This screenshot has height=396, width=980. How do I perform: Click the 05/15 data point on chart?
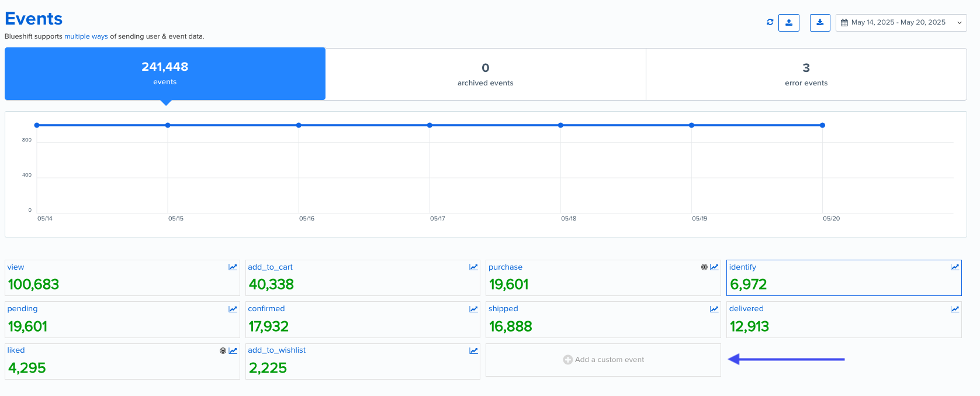pos(168,125)
